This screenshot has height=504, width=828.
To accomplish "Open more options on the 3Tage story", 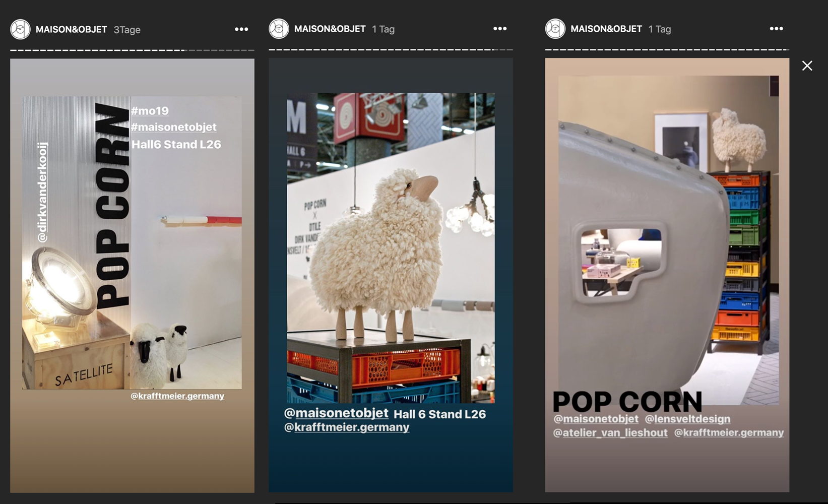I will 241,29.
